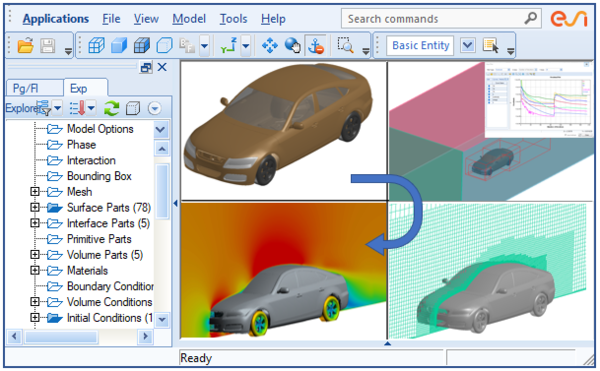
Task: Click the Y-Z axis orientation icon
Action: (x=229, y=46)
